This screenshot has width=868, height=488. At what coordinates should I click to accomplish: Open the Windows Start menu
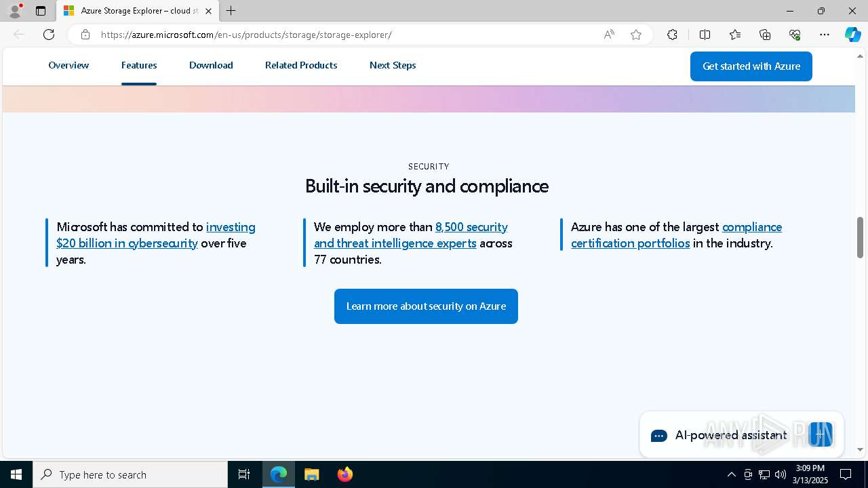pyautogui.click(x=16, y=474)
